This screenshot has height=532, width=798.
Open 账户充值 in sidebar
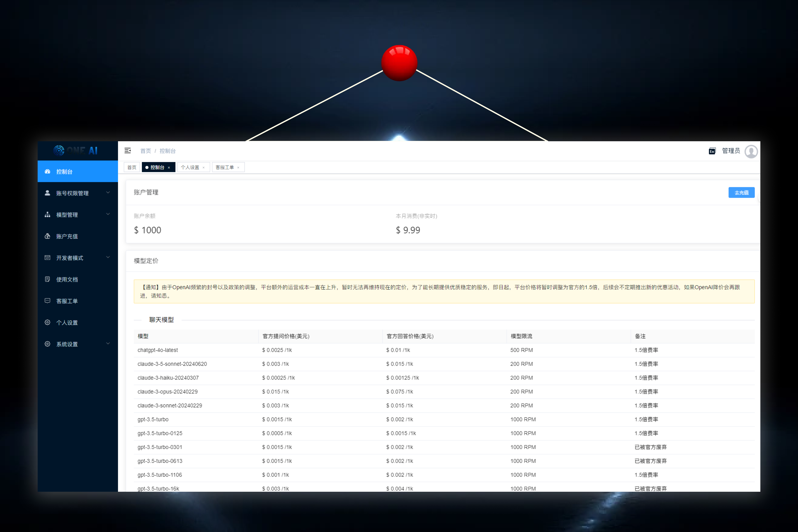(67, 236)
